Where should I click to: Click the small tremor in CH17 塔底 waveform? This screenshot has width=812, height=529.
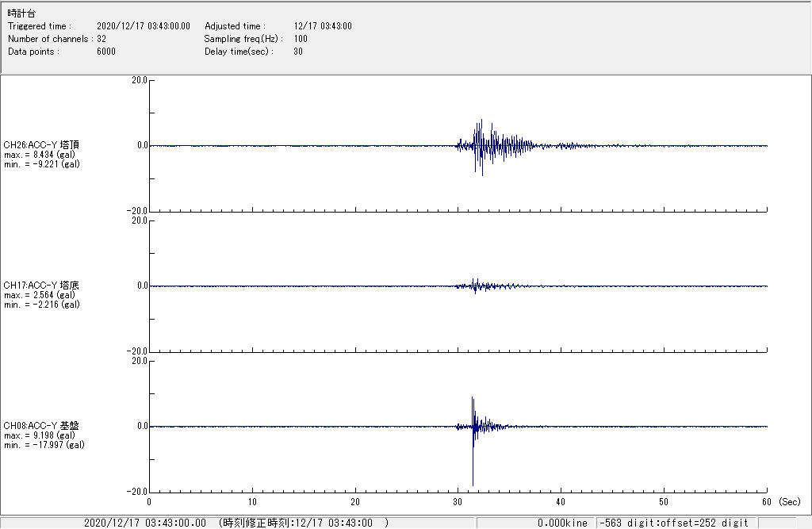coord(476,286)
